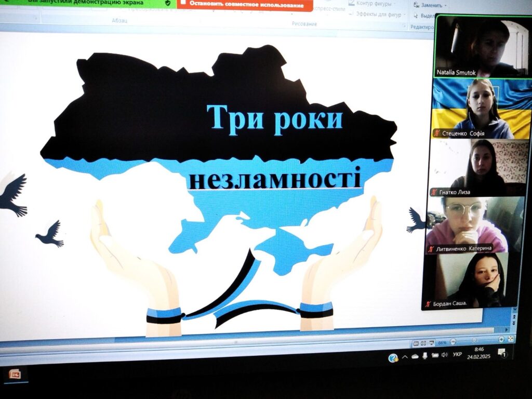Click the 86% zoom level
532x399 pixels.
click(x=442, y=342)
